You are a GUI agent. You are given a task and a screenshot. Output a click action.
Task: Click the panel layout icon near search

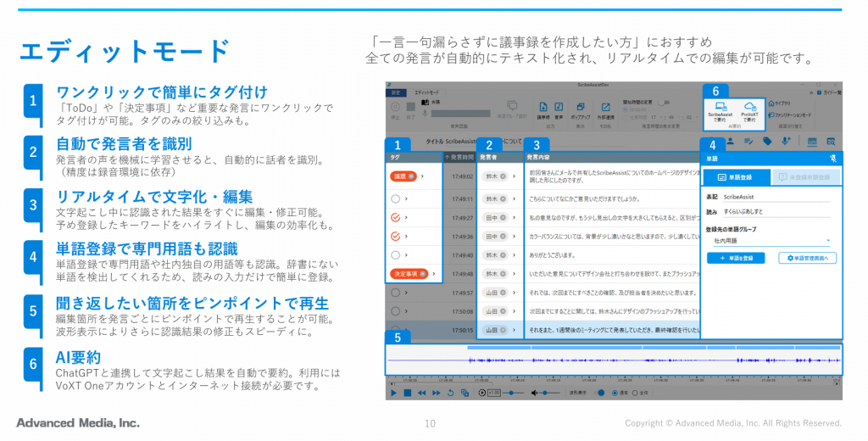(x=812, y=142)
